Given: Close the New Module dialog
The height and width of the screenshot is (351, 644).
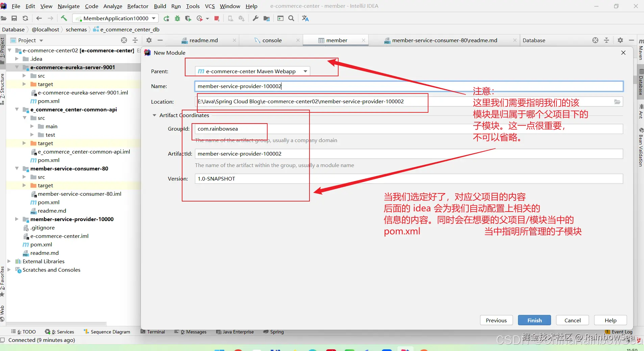Looking at the screenshot, I should (623, 53).
